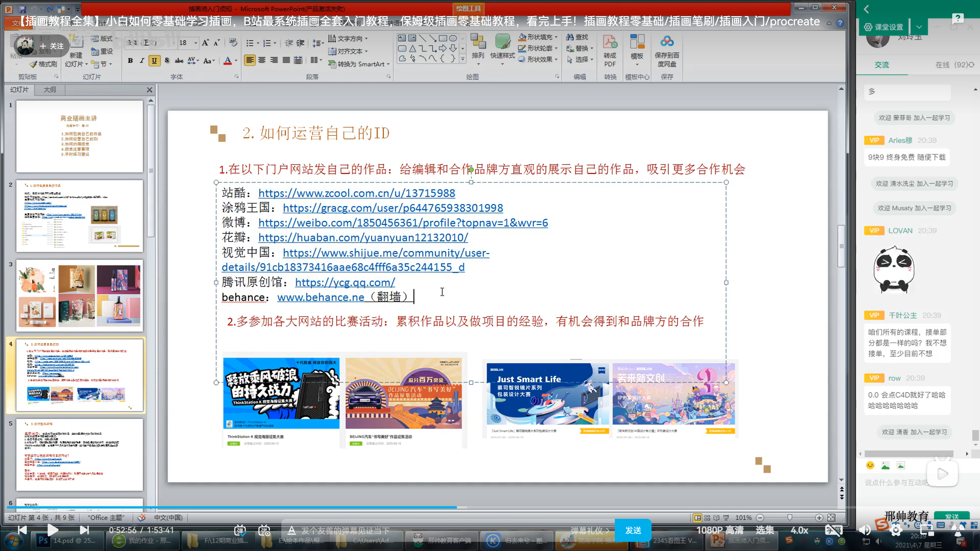Click the Italic formatting icon

tap(142, 60)
